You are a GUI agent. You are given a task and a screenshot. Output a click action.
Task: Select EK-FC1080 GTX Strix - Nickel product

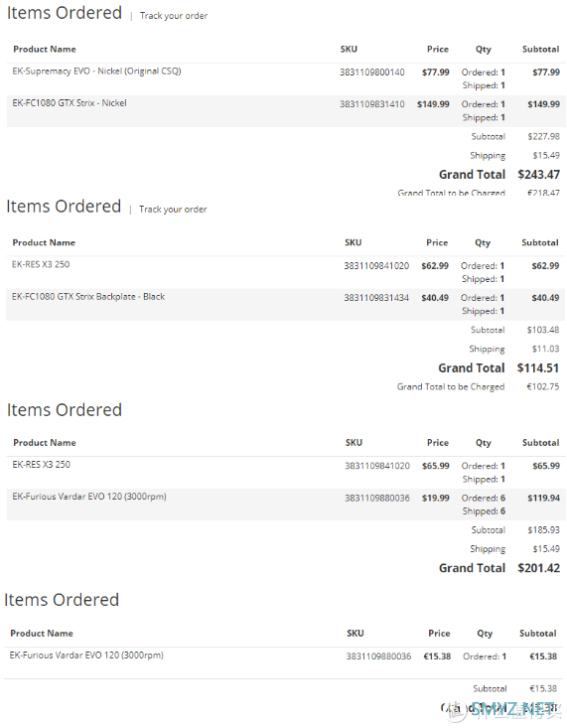(x=70, y=103)
